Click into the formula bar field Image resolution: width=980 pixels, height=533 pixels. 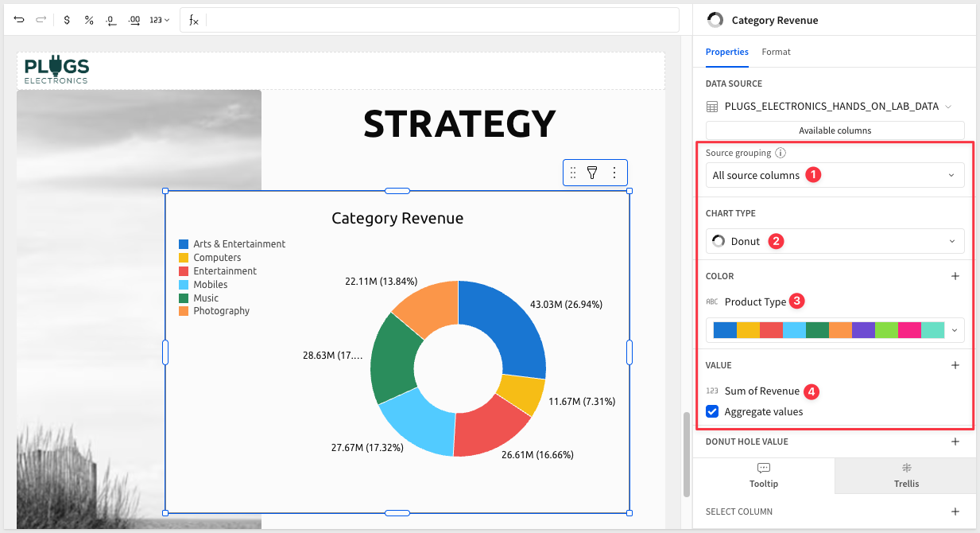click(441, 20)
